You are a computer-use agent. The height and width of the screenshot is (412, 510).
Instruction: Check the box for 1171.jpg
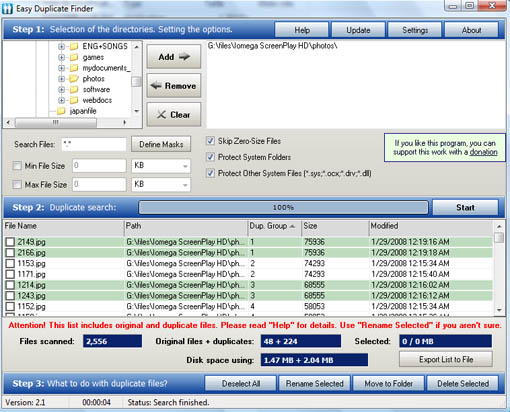pyautogui.click(x=10, y=274)
